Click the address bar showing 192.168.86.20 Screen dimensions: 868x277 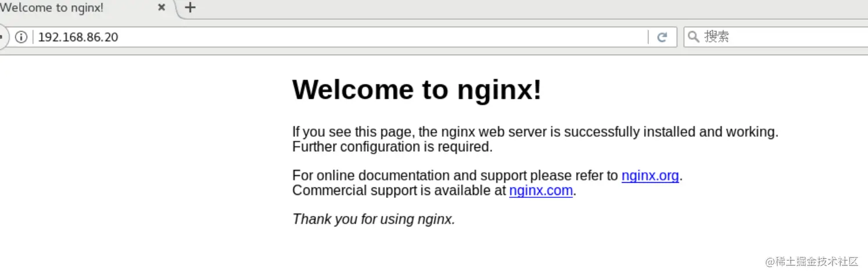click(340, 37)
